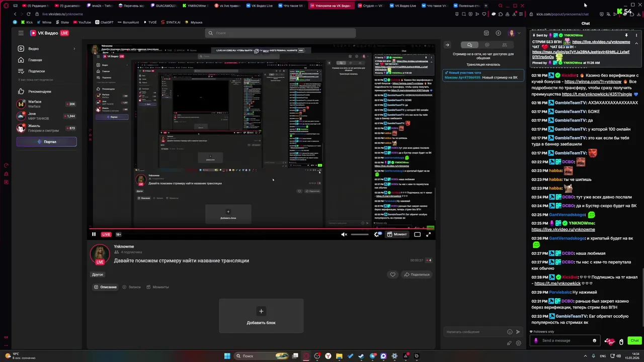Open the Windows Start menu
This screenshot has height=362, width=644.
tap(227, 356)
